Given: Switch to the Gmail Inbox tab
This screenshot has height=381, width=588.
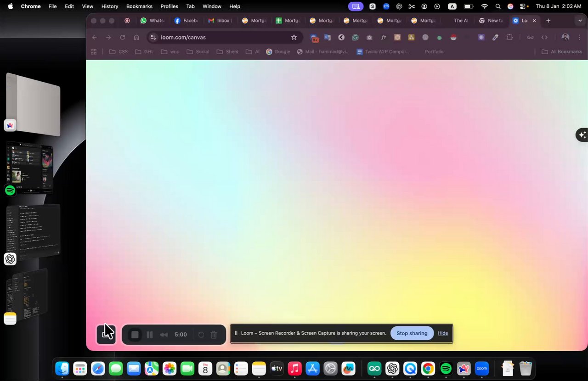Looking at the screenshot, I should point(220,21).
